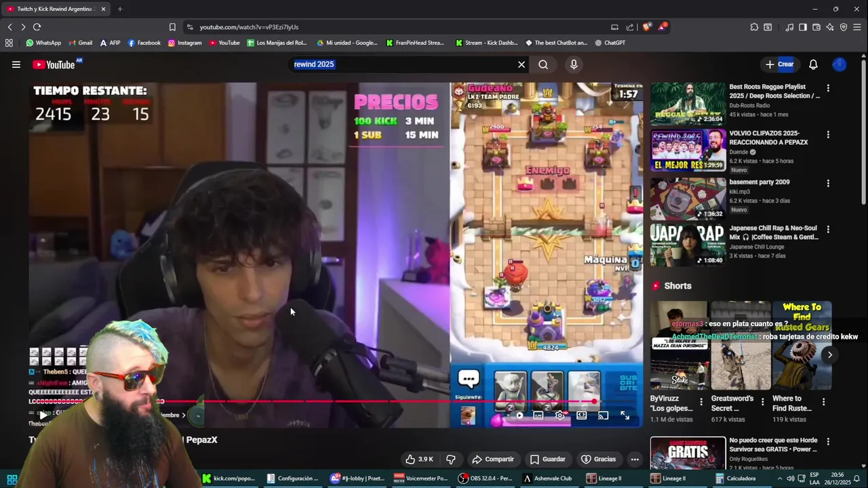This screenshot has width=868, height=488.
Task: Show next Shorts with the arrow
Action: 829,354
